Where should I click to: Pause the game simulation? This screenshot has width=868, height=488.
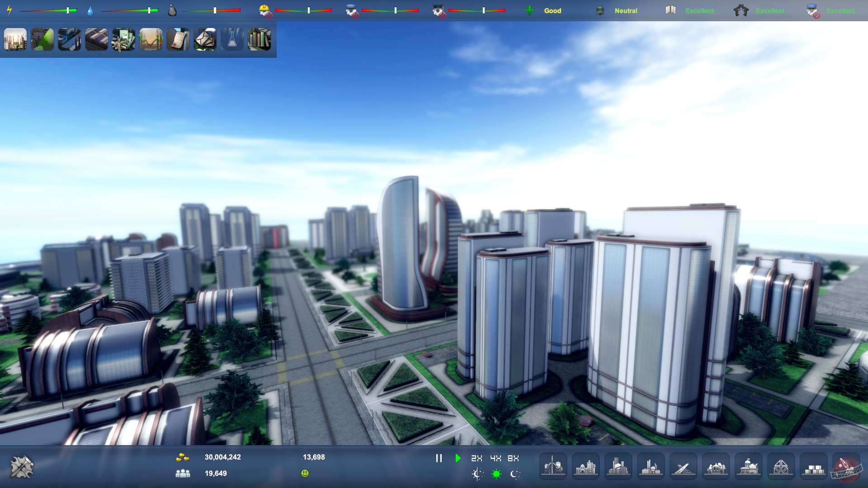tap(439, 458)
